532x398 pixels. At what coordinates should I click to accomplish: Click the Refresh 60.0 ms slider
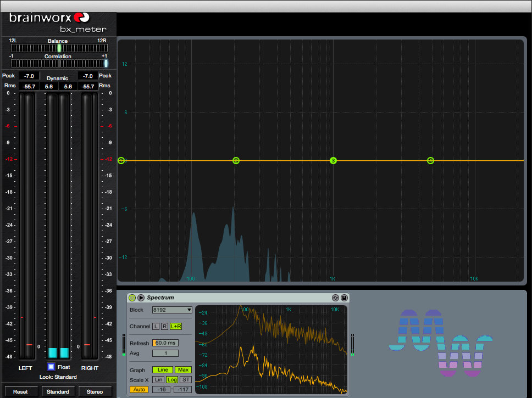[x=165, y=343]
